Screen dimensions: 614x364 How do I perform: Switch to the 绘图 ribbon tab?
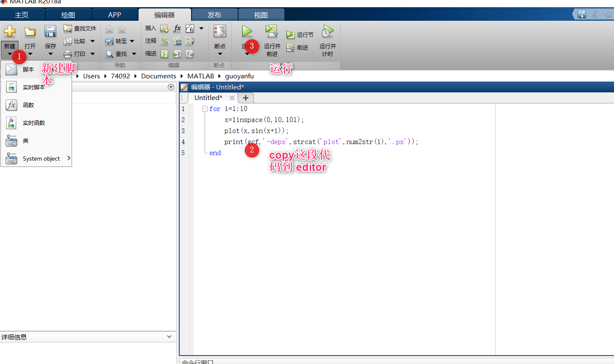click(x=68, y=14)
